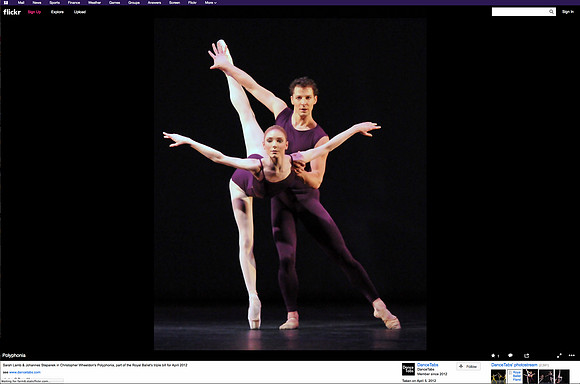Click the pink Sign Up link

[x=34, y=12]
